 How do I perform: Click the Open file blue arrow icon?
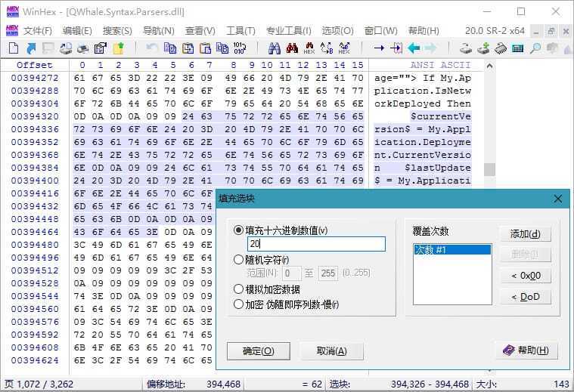pos(32,48)
